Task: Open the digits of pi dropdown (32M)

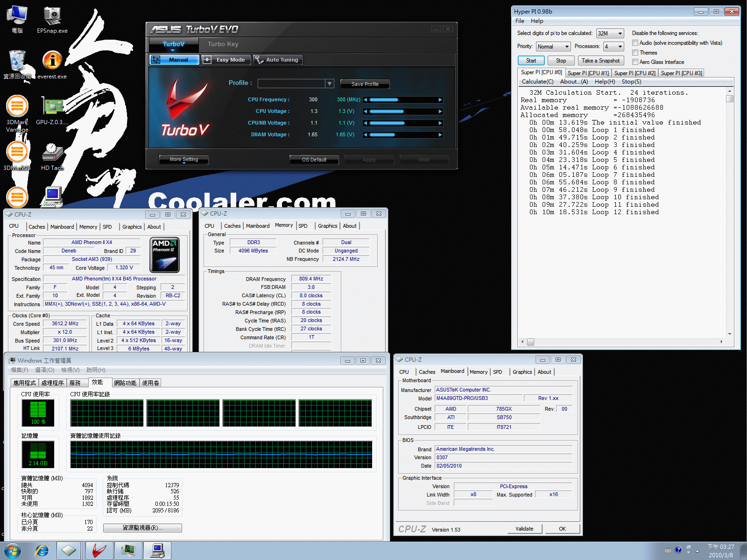Action: point(610,33)
